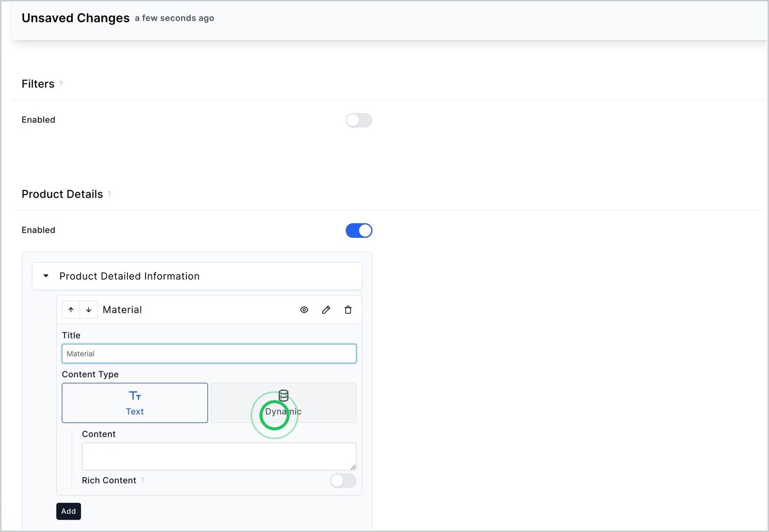Open help tooltip next to Product Details heading
This screenshot has width=769, height=532.
click(x=109, y=194)
